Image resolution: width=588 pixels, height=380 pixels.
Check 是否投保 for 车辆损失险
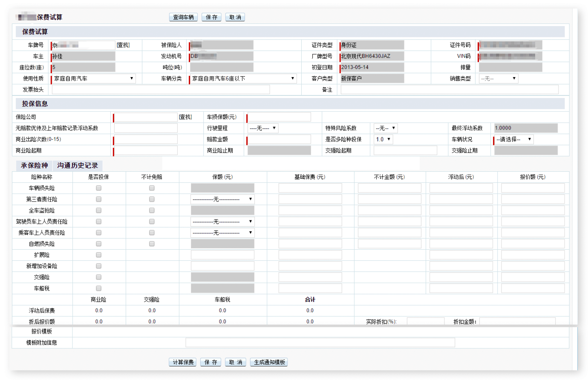99,188
